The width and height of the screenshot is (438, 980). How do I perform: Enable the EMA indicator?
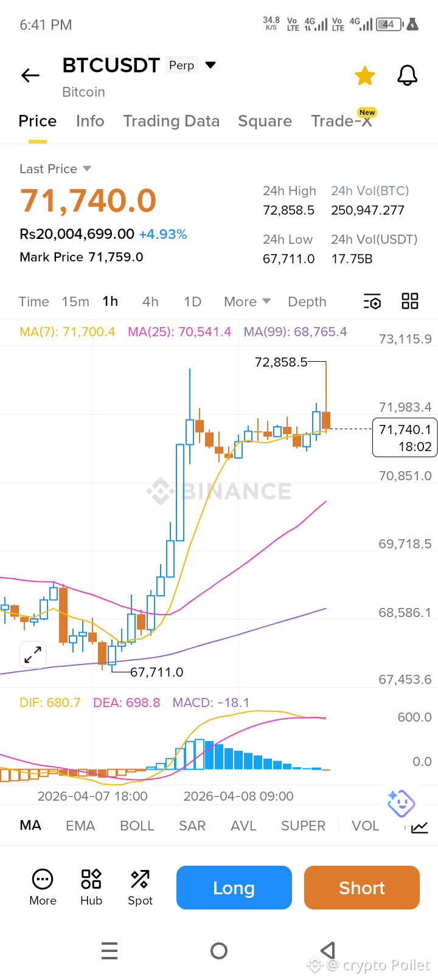coord(80,826)
